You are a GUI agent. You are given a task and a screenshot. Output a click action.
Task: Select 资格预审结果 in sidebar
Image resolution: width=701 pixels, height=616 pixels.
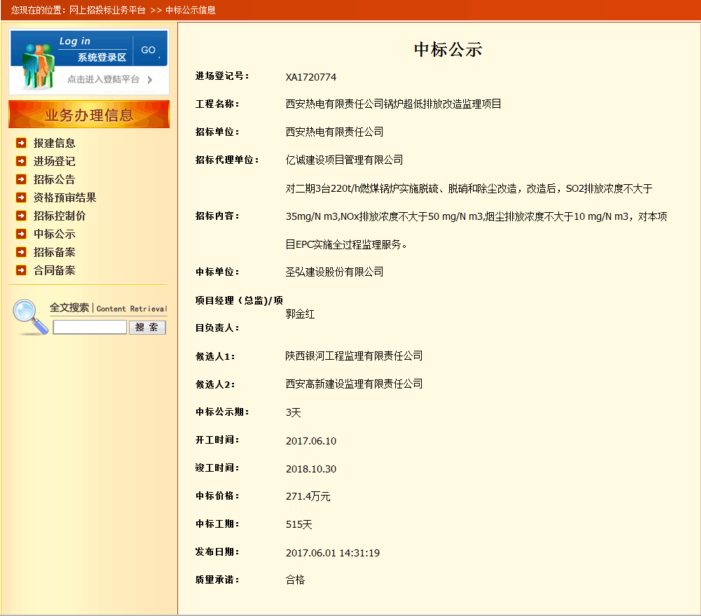pos(65,197)
